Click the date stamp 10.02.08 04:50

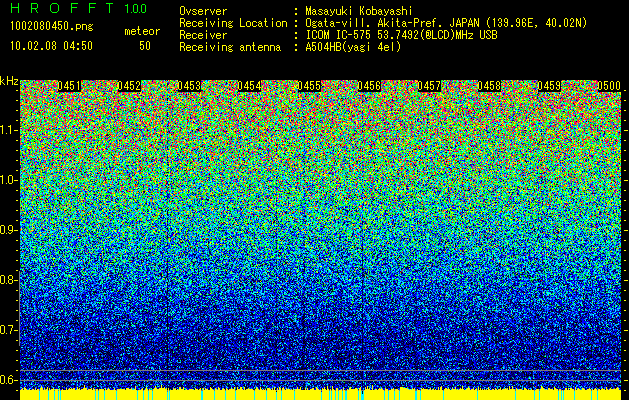(51, 46)
